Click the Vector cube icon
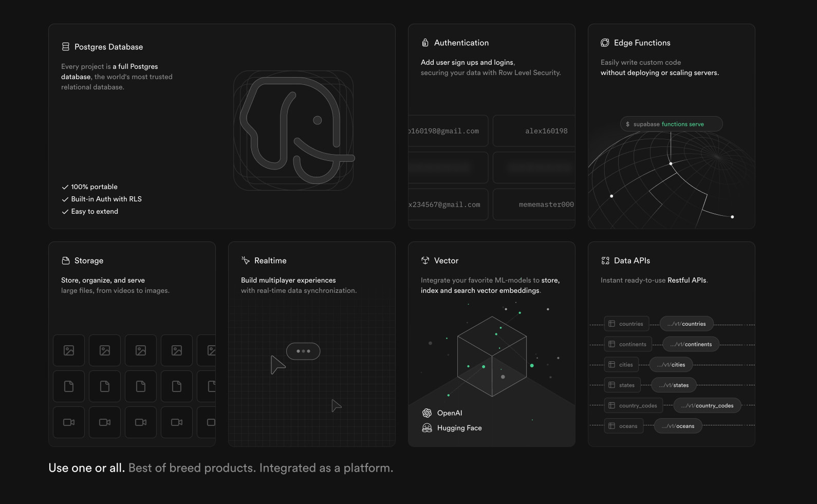This screenshot has width=817, height=504. coord(425,260)
